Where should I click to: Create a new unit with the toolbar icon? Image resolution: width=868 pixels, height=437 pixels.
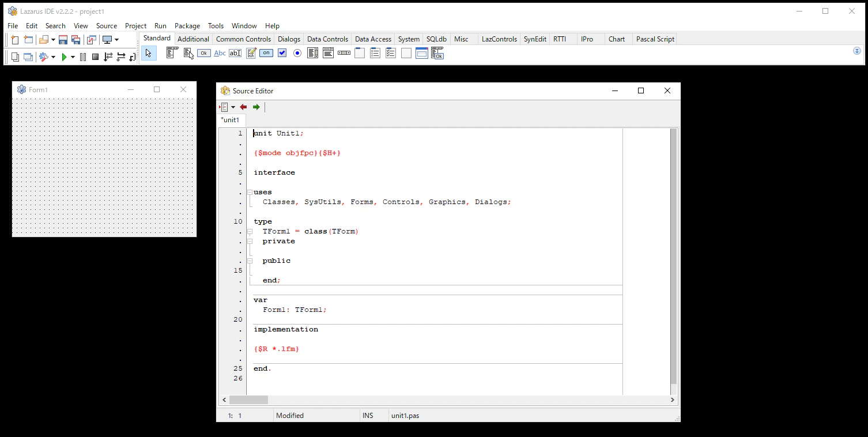tap(15, 40)
